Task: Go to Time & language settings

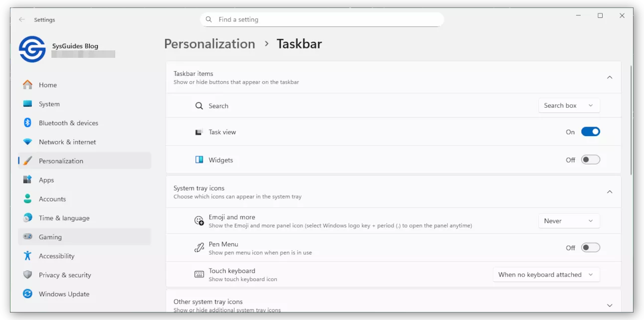Action: pos(64,218)
